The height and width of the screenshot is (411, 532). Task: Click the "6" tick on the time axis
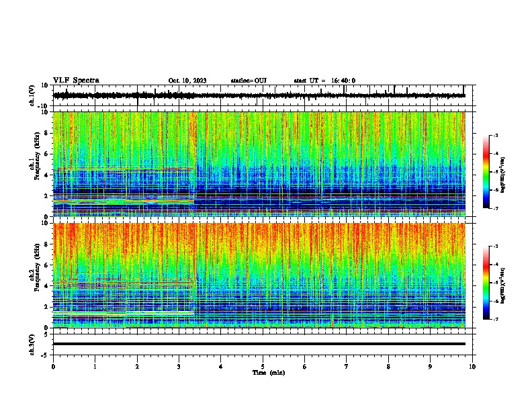coord(305,367)
